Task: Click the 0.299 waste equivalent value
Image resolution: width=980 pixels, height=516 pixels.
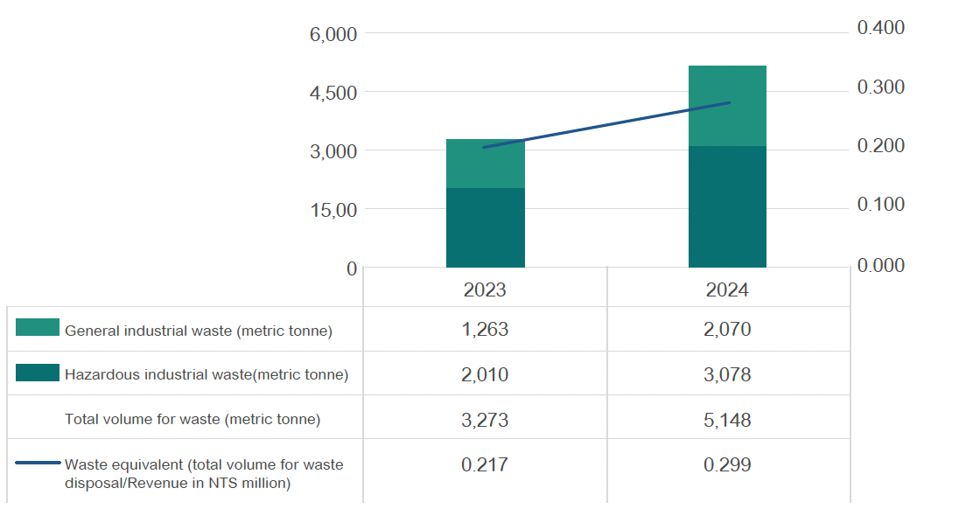Action: click(x=727, y=465)
